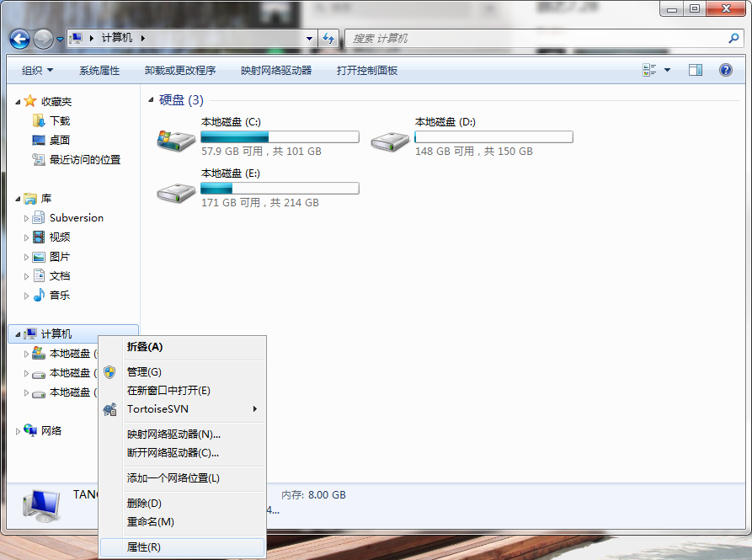This screenshot has width=752, height=560.
Task: Toggle the preview pane
Action: (696, 70)
